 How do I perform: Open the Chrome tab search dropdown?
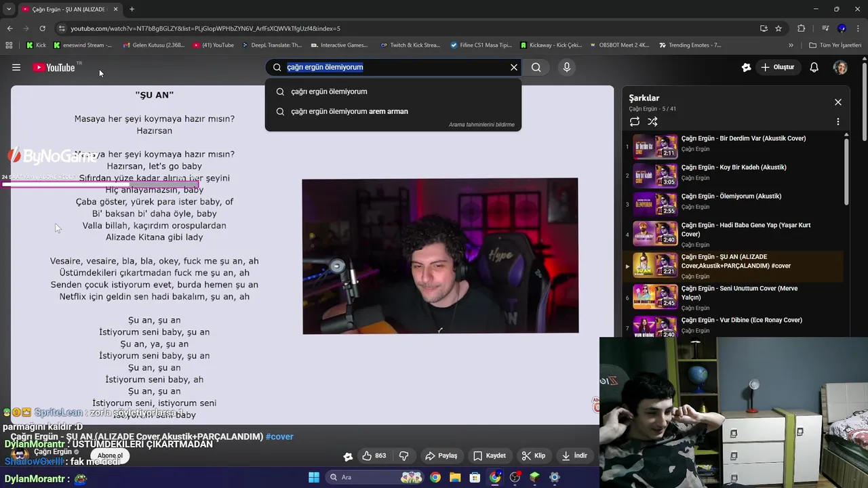tap(8, 9)
